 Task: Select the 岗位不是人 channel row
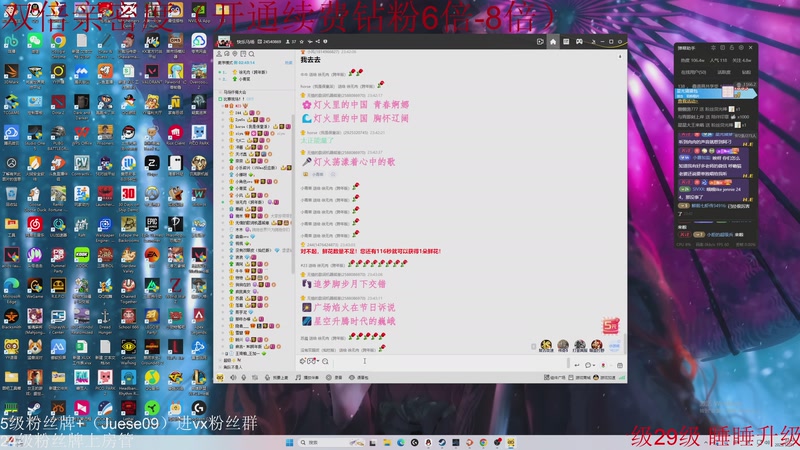[233, 367]
